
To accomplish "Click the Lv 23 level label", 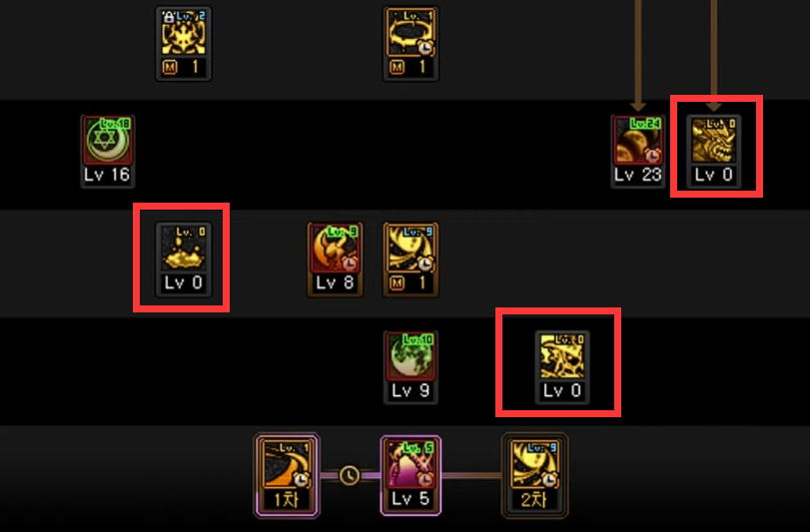I will 638,175.
